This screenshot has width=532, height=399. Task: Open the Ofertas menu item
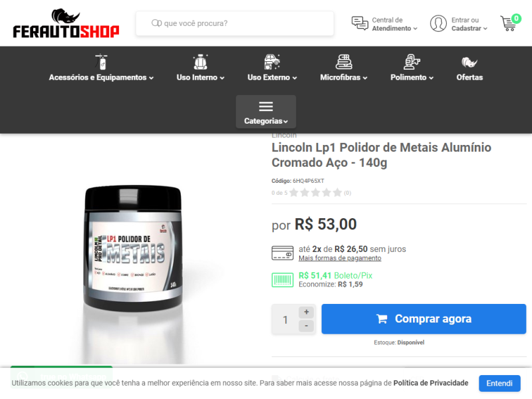469,77
